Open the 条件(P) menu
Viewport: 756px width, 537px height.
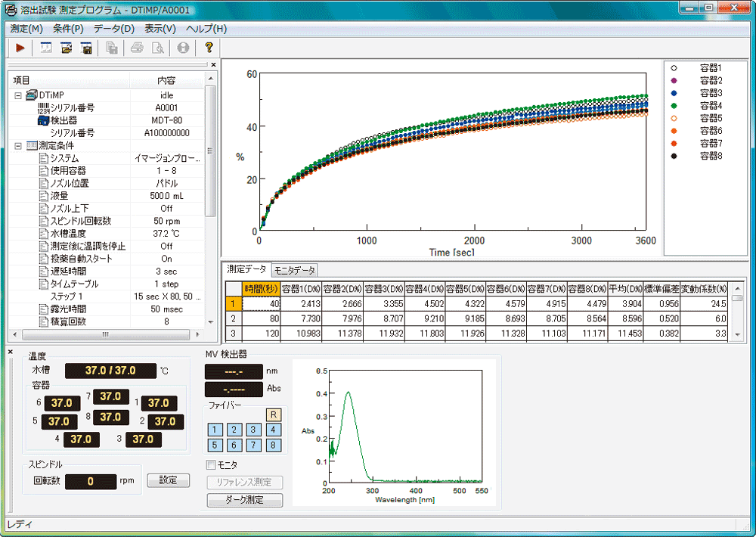pyautogui.click(x=68, y=29)
